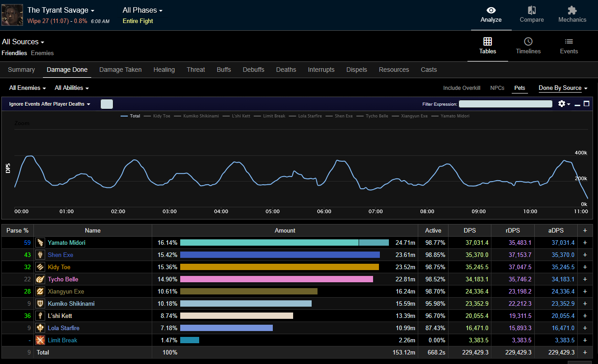The height and width of the screenshot is (364, 598).
Task: Click Kumiko Shikinami's job icon
Action: [41, 303]
